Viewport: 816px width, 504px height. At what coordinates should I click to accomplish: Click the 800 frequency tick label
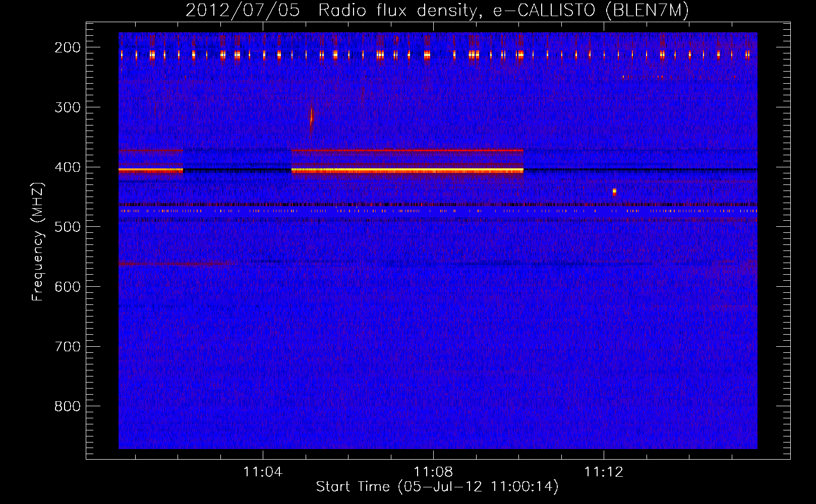coord(68,406)
